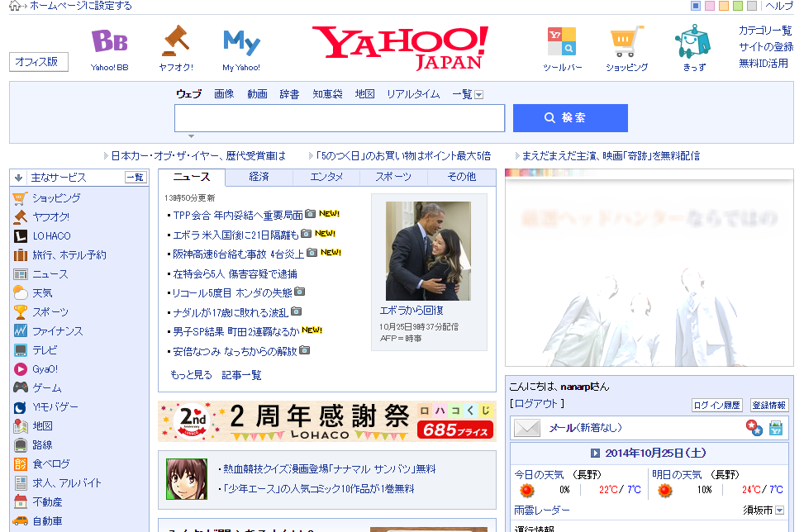
Task: Open the 雨雲レーダー link
Action: coord(542,511)
